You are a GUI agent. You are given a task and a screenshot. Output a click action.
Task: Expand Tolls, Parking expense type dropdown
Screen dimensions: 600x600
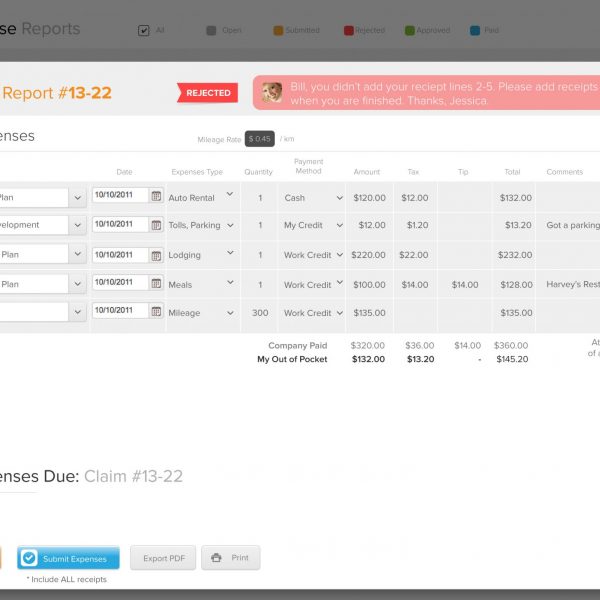(230, 225)
